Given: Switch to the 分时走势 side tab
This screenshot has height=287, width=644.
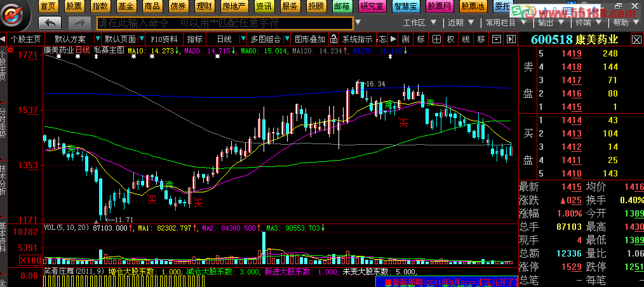Looking at the screenshot, I should click(x=3, y=121).
